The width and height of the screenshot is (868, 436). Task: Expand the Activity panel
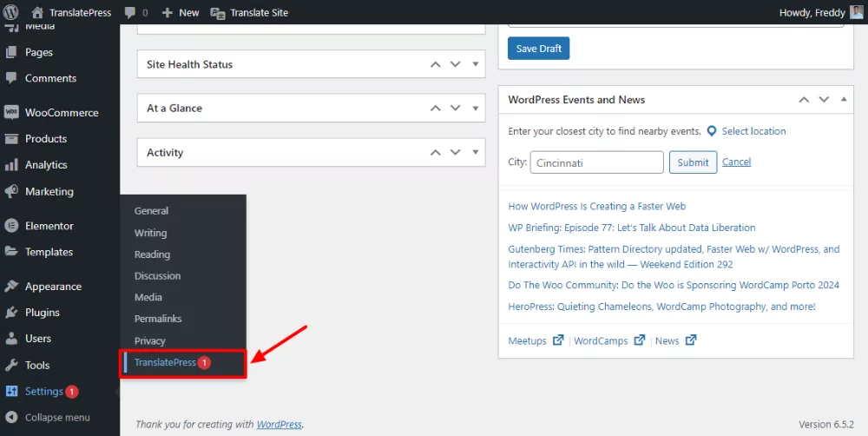click(476, 152)
